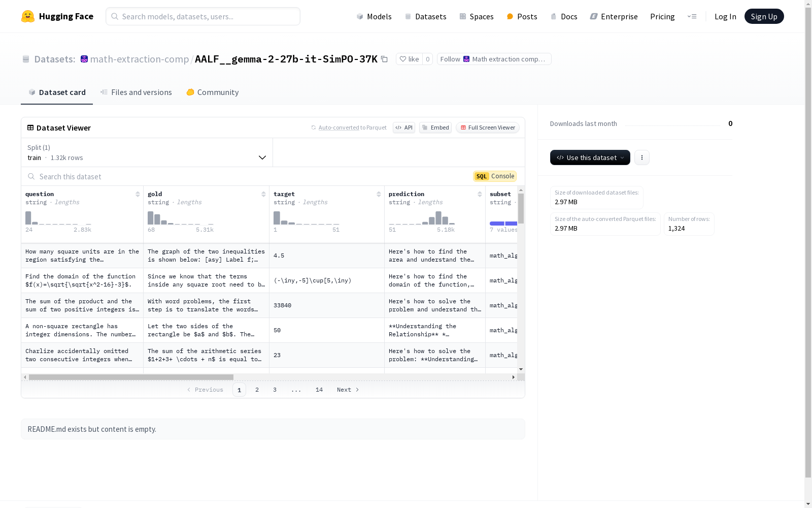Open Posts in the top navigation

point(522,16)
